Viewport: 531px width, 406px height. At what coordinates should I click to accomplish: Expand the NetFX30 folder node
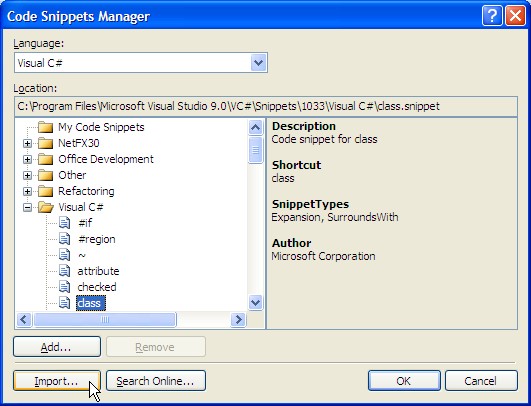click(x=27, y=143)
